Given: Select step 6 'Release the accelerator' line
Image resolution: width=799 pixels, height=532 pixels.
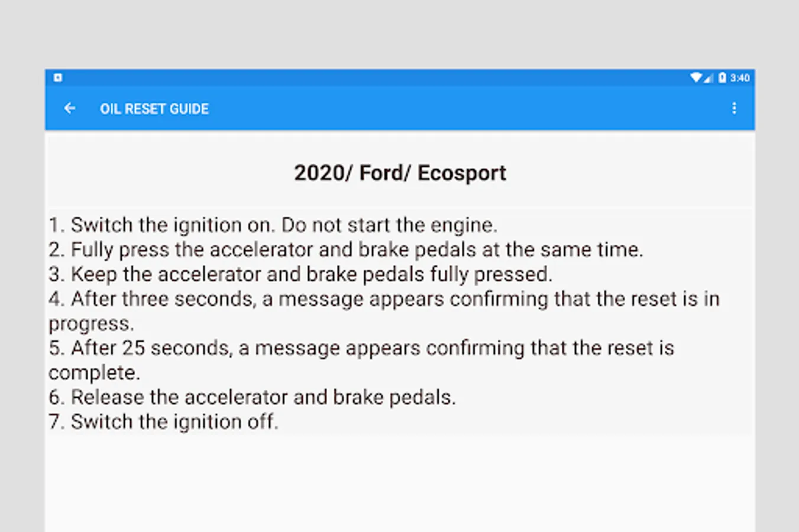Looking at the screenshot, I should click(252, 397).
